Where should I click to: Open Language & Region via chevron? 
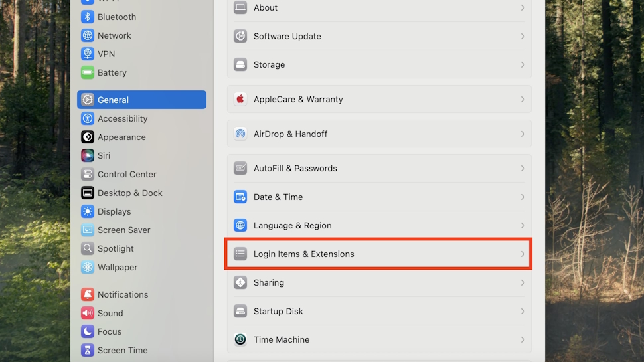point(523,225)
